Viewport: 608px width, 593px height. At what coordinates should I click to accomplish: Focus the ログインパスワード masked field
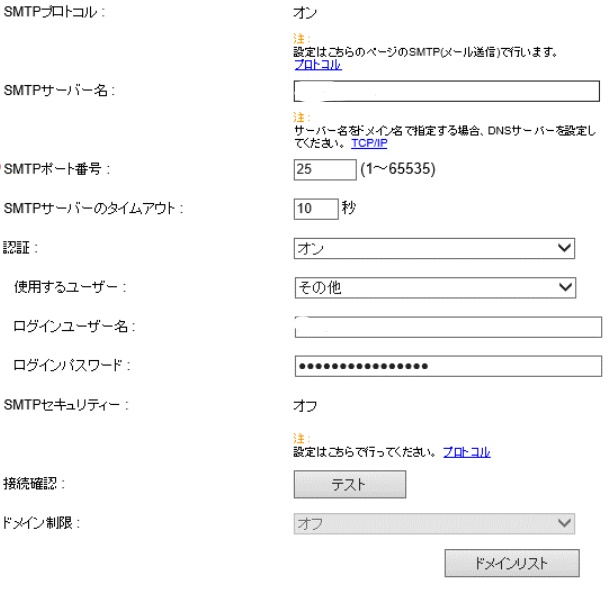tap(447, 365)
